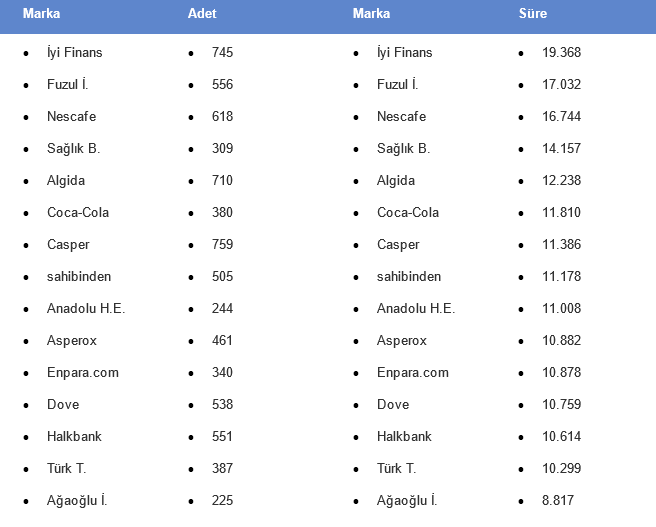This screenshot has height=527, width=656.
Task: Click the Fuzul İ. duration value 17.032
Action: click(561, 84)
